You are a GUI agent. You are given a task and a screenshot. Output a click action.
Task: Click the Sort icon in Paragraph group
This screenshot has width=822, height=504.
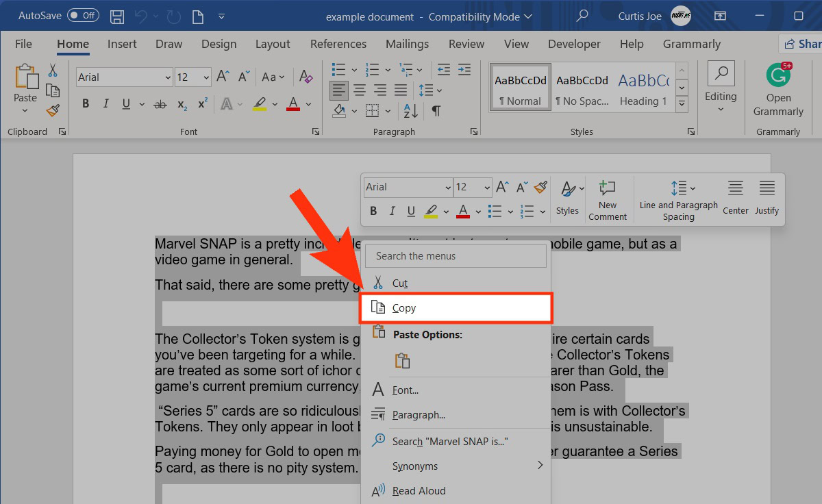point(410,110)
